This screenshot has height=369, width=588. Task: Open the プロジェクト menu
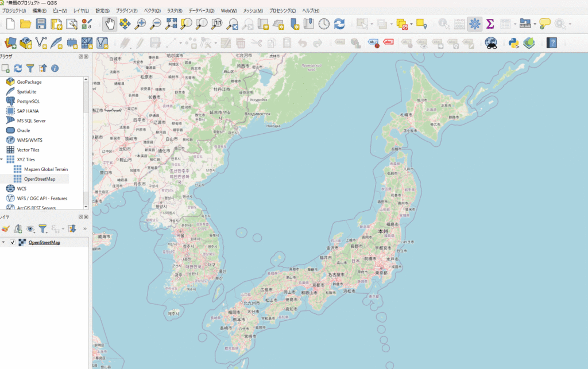14,11
